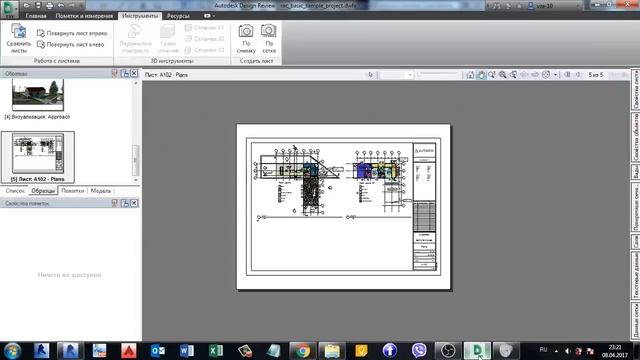Screen dimensions: 640x360
Task: Select the A102 - Plans sheet thumbnail
Action: [x=38, y=157]
